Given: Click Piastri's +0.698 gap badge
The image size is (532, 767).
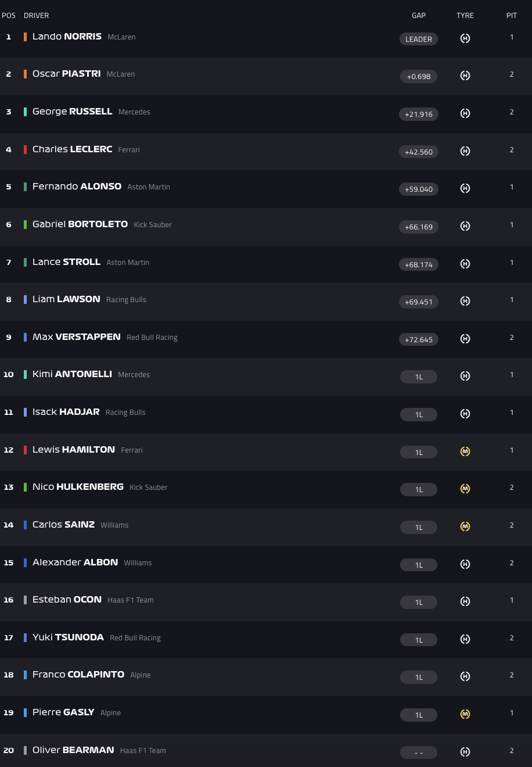Looking at the screenshot, I should coord(419,77).
